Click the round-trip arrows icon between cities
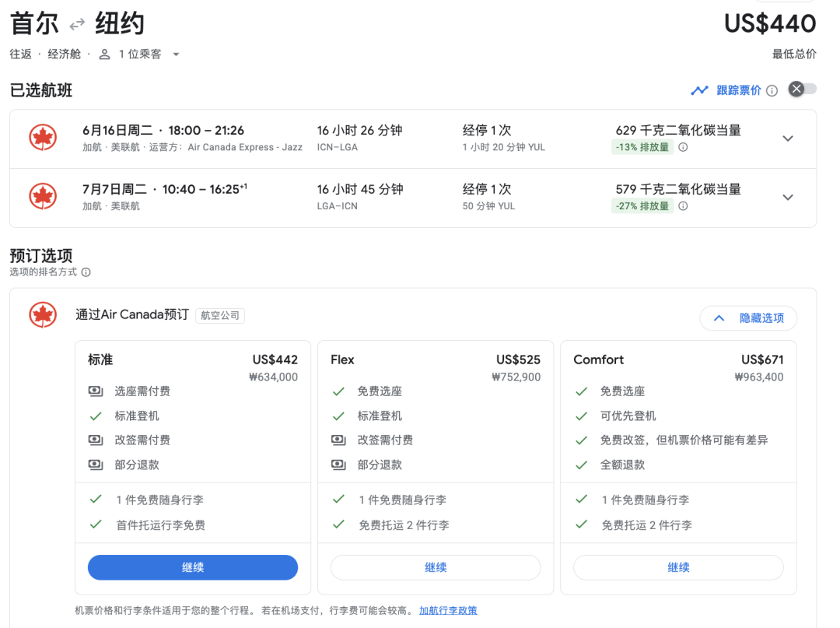The image size is (840, 628). (76, 25)
